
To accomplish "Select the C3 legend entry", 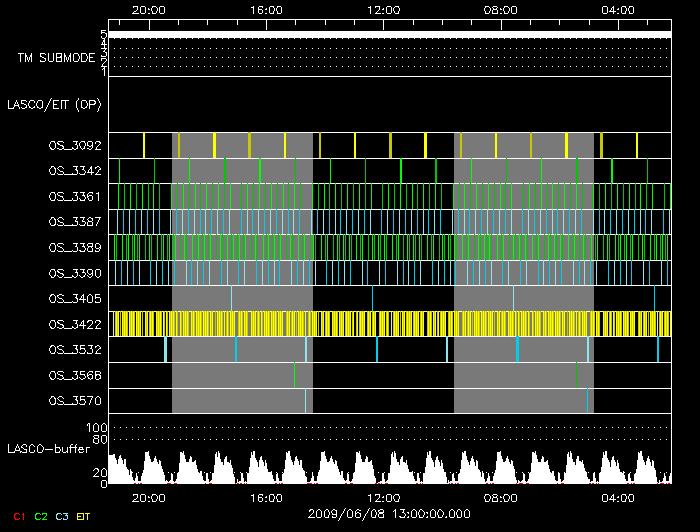I will tap(62, 516).
